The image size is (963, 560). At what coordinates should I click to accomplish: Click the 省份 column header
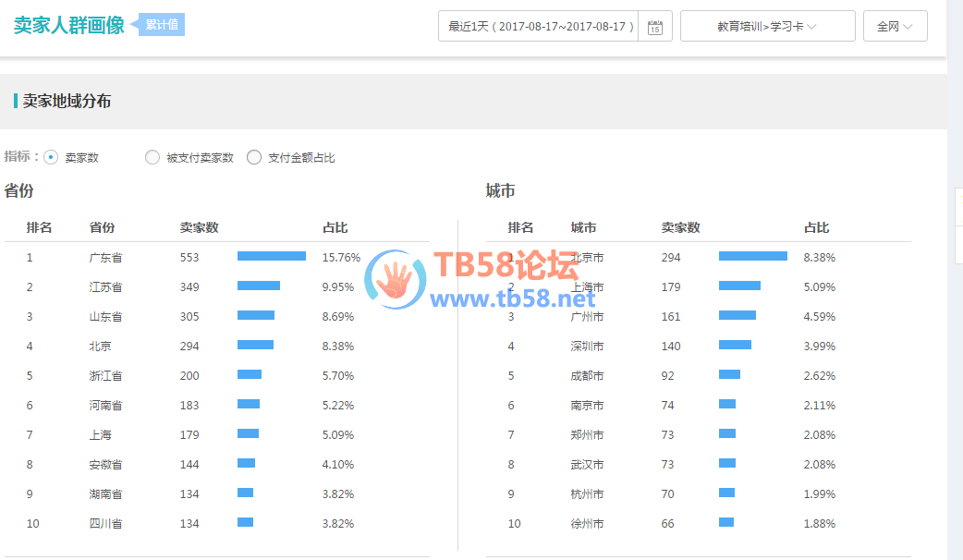coord(102,228)
